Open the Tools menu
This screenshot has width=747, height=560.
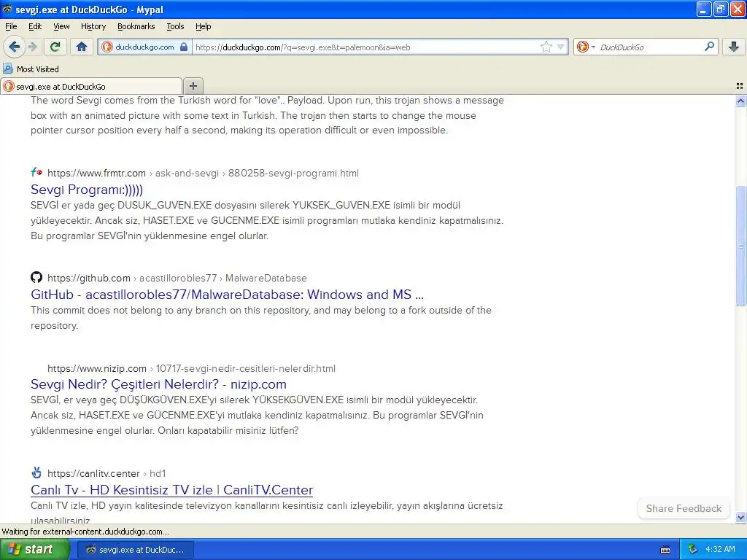coord(175,26)
